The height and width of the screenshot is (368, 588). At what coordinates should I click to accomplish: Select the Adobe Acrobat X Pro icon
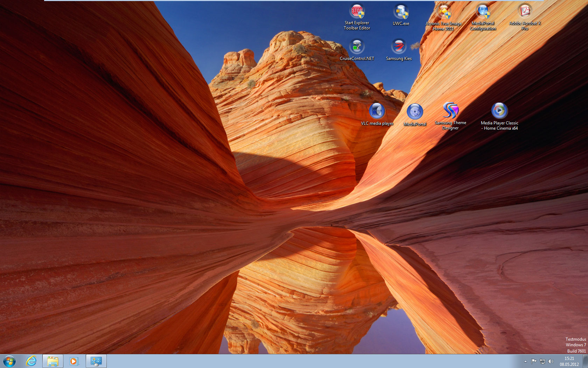click(525, 17)
